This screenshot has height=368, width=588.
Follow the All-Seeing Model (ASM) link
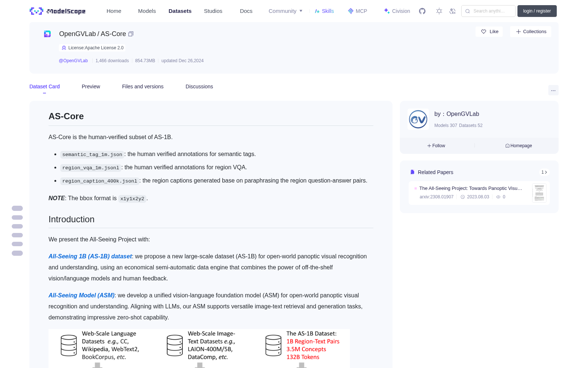(x=82, y=296)
